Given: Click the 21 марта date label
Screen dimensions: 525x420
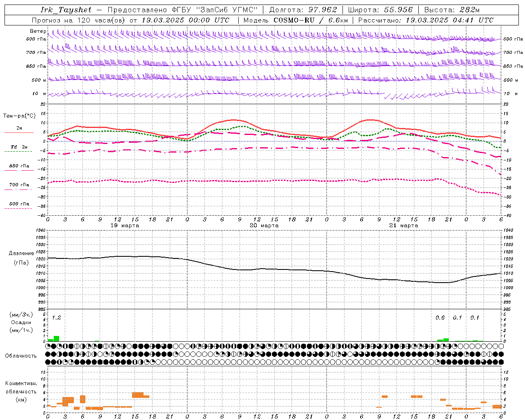Looking at the screenshot, I should pos(404,226).
